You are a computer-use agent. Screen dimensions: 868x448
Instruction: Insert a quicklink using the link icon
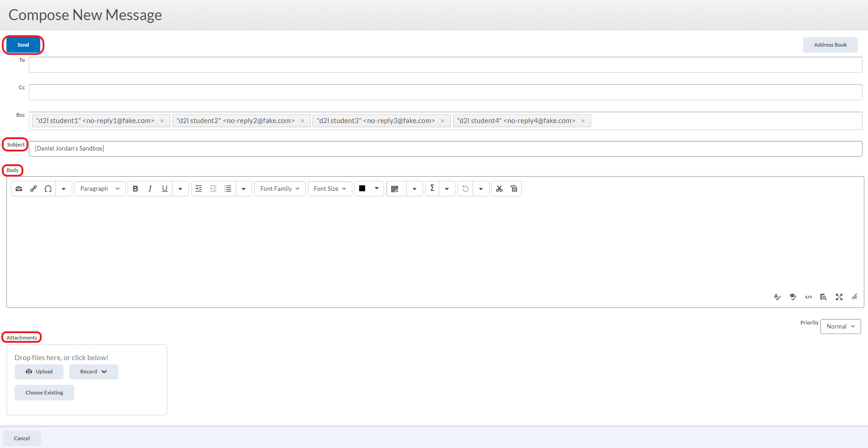coord(33,189)
